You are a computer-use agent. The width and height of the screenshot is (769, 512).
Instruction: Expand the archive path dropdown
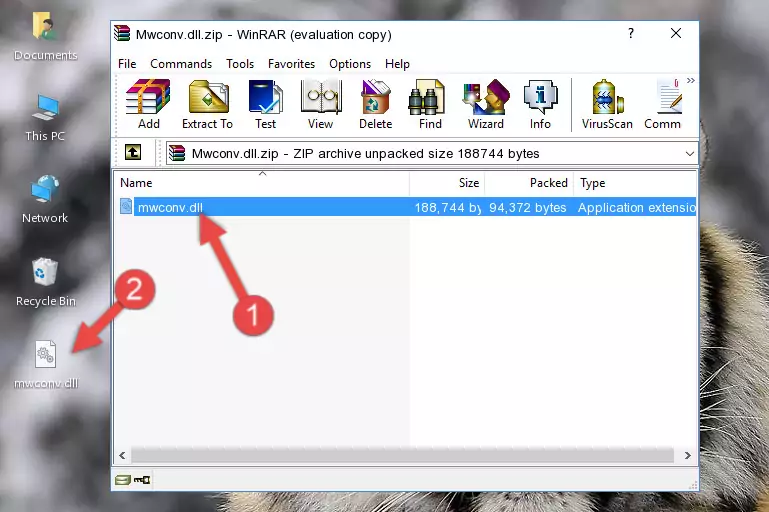690,154
